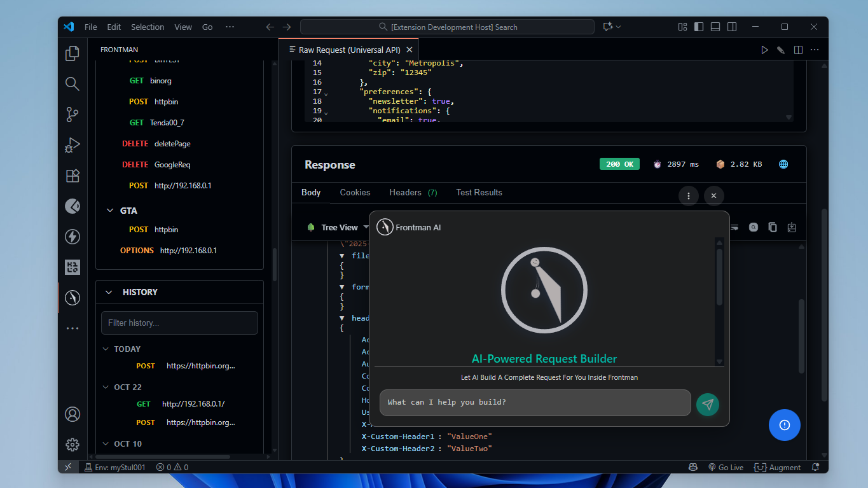Click the remote window icon in status bar

point(68,467)
